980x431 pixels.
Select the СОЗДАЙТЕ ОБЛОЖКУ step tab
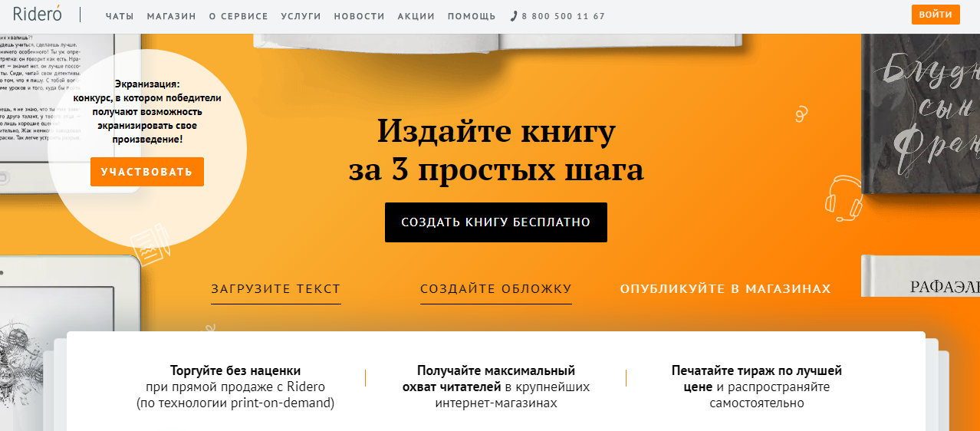pyautogui.click(x=496, y=289)
